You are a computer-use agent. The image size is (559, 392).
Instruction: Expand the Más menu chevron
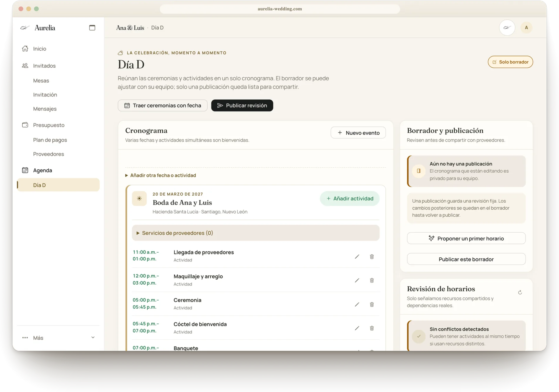pos(93,338)
